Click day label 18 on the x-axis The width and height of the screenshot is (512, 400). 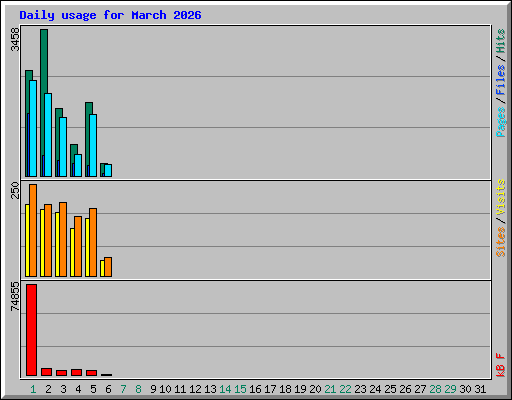coord(285,389)
